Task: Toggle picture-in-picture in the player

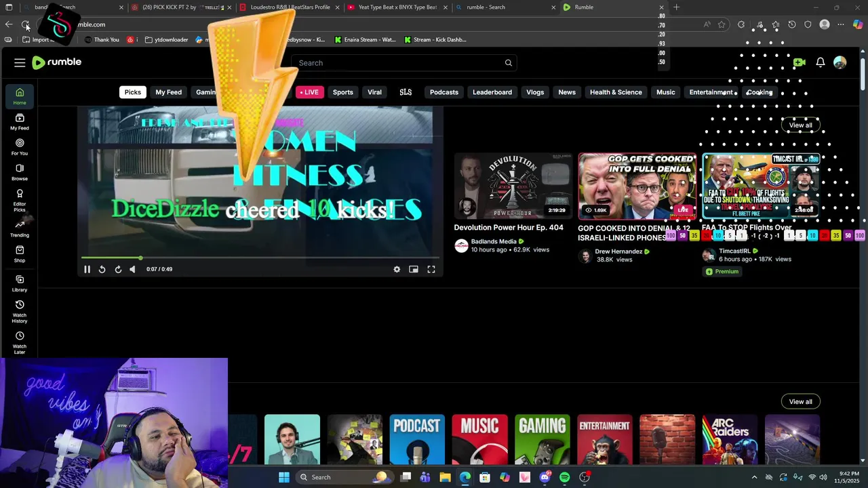Action: tap(414, 269)
